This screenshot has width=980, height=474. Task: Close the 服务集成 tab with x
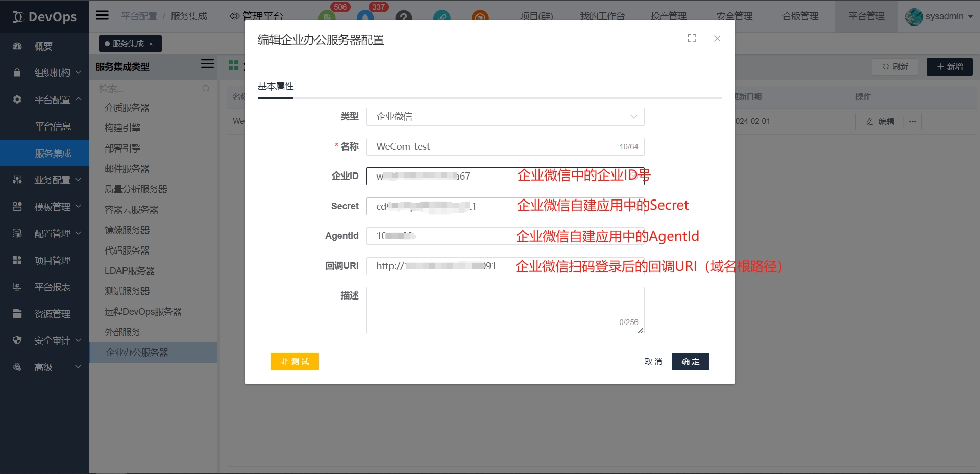151,44
